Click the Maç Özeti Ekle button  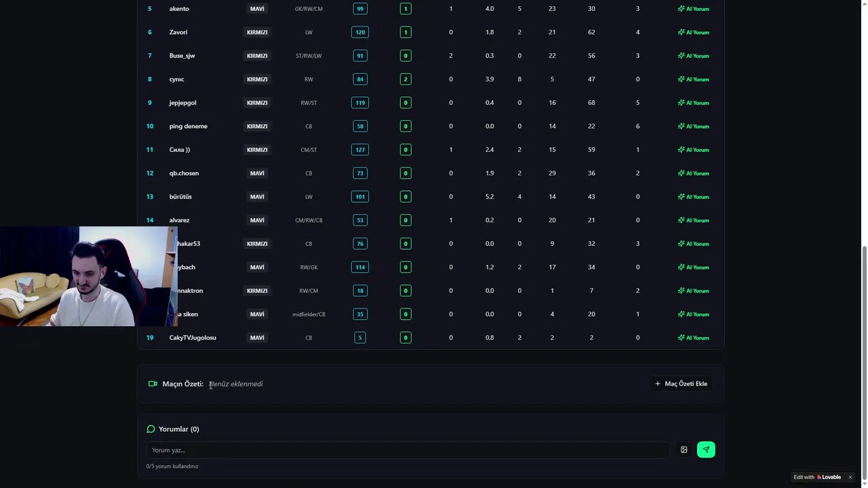681,384
